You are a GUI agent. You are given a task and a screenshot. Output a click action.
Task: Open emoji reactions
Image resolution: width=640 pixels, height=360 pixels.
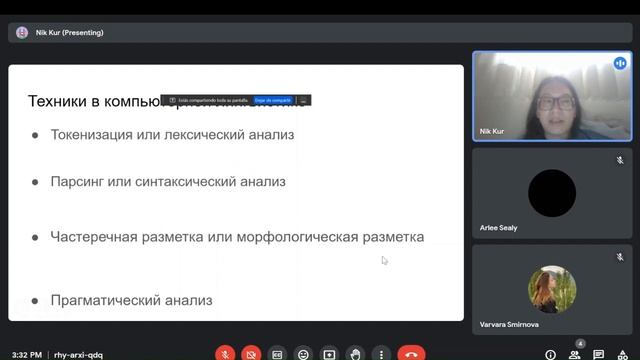303,354
